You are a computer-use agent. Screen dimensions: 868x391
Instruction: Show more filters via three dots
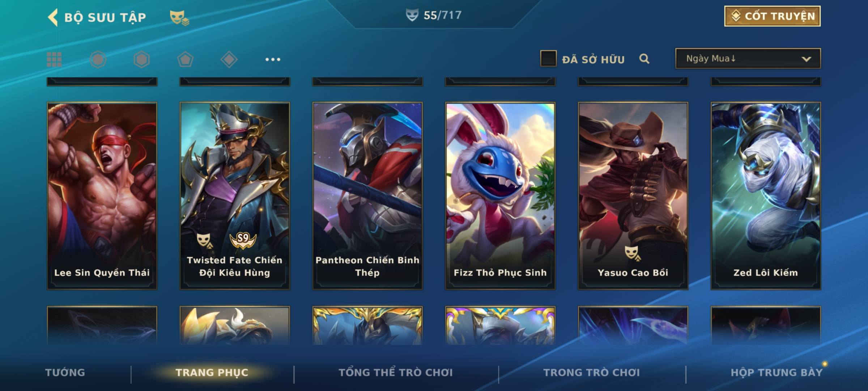(x=273, y=59)
